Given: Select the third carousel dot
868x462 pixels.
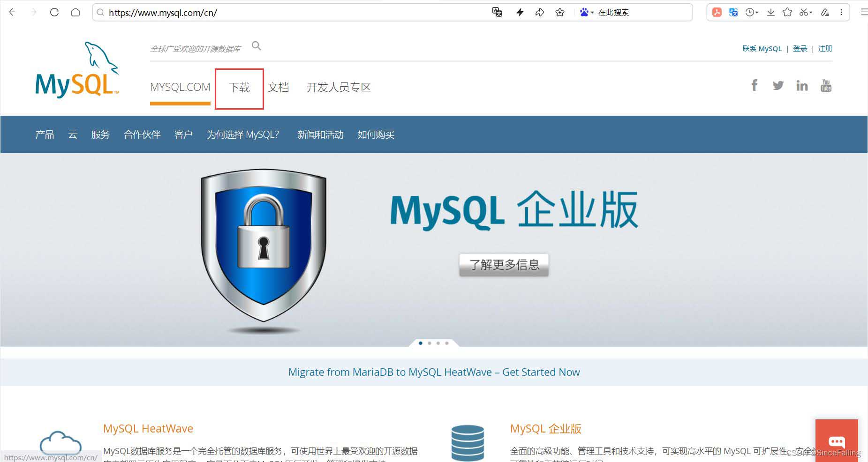Looking at the screenshot, I should coord(438,343).
